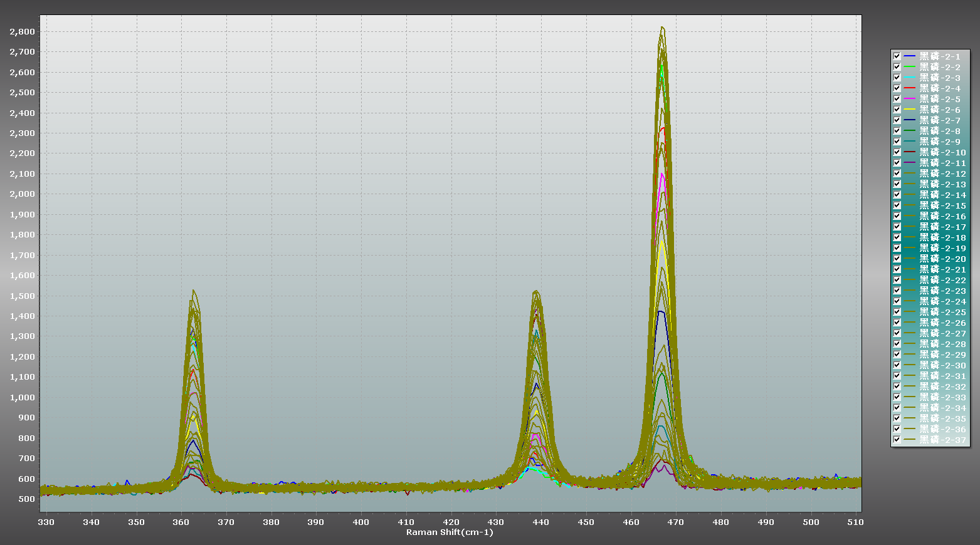The width and height of the screenshot is (980, 545).
Task: Click the peak apex near 362 cm-1
Action: (194, 291)
